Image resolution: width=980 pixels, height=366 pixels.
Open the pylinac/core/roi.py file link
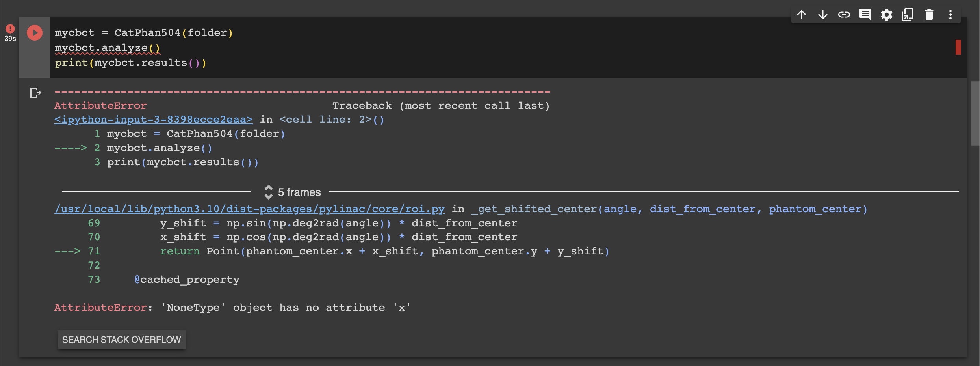pos(250,209)
